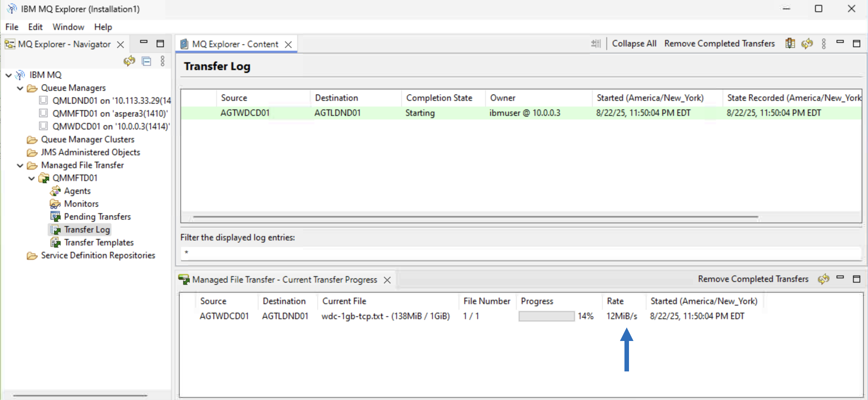
Task: Select the Transfer Templates tree item
Action: 99,242
